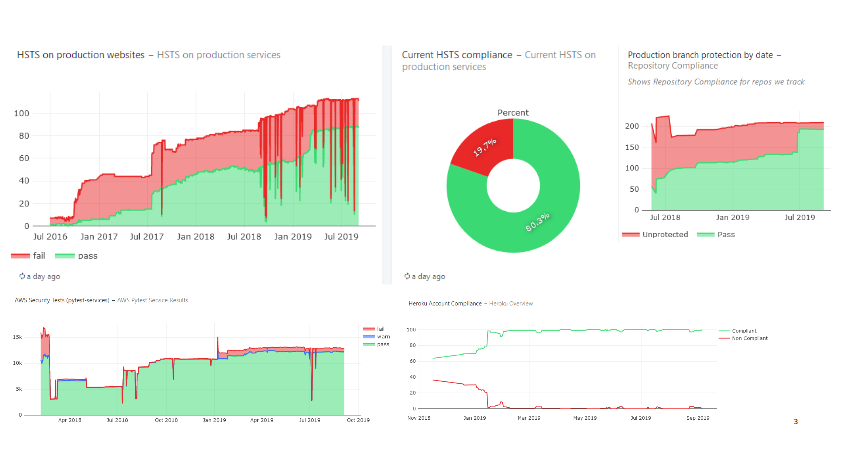This screenshot has width=842, height=473.
Task: Toggle 'fail' series in HSTS websites legend
Action: click(x=28, y=256)
